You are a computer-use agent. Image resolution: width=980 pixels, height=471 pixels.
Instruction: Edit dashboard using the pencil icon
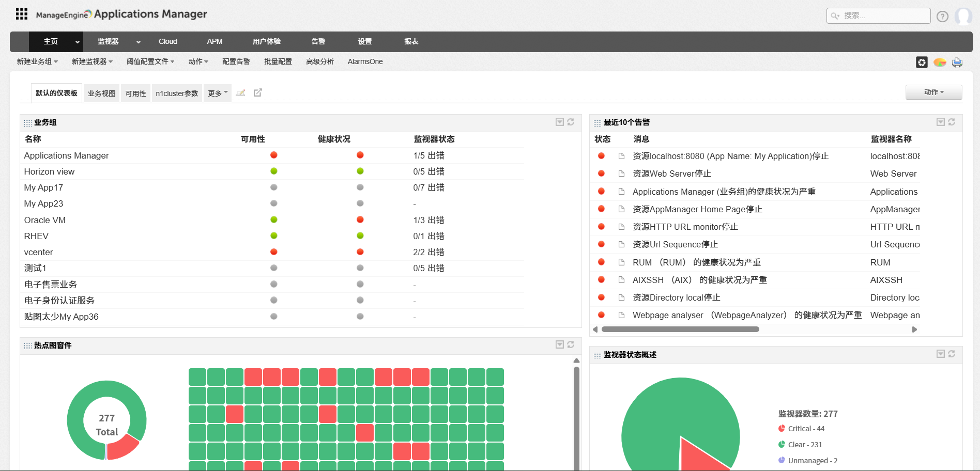pos(241,92)
